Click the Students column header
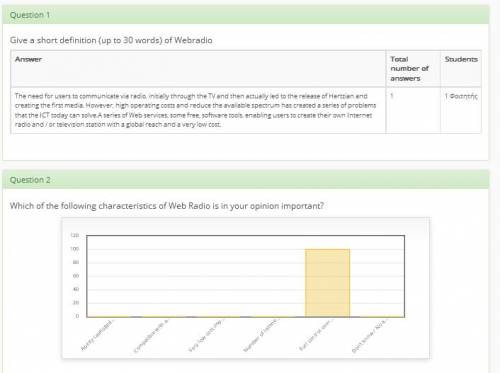Image resolution: width=500 pixels, height=373 pixels. [x=461, y=69]
